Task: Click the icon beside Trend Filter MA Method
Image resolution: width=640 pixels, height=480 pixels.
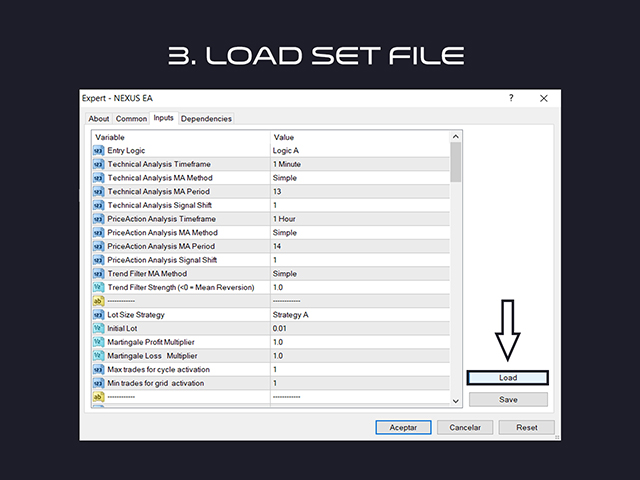Action: 98,273
